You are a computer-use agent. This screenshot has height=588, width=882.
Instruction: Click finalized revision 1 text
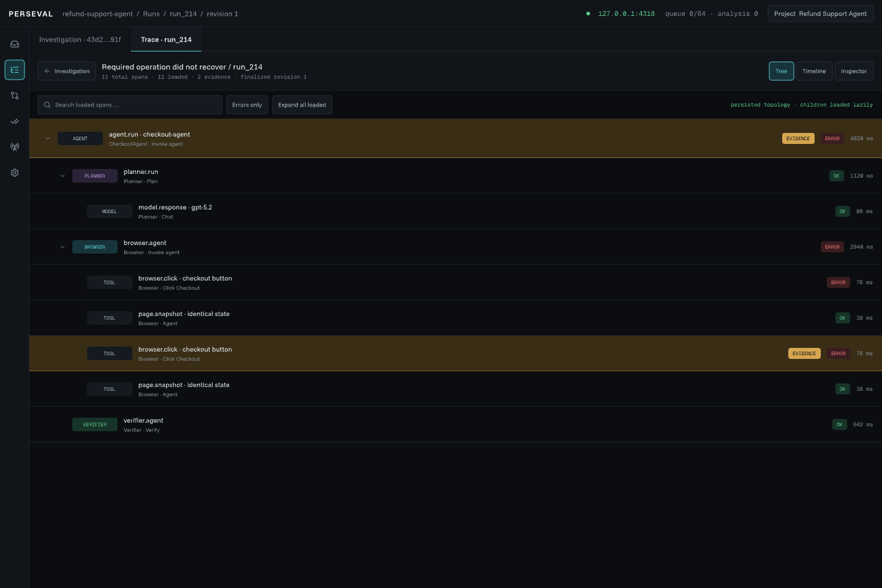point(274,77)
